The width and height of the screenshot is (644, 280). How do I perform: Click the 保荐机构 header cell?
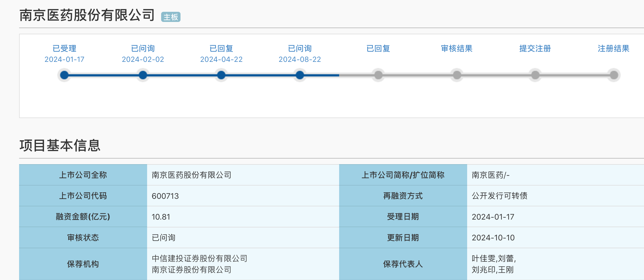pos(83,264)
